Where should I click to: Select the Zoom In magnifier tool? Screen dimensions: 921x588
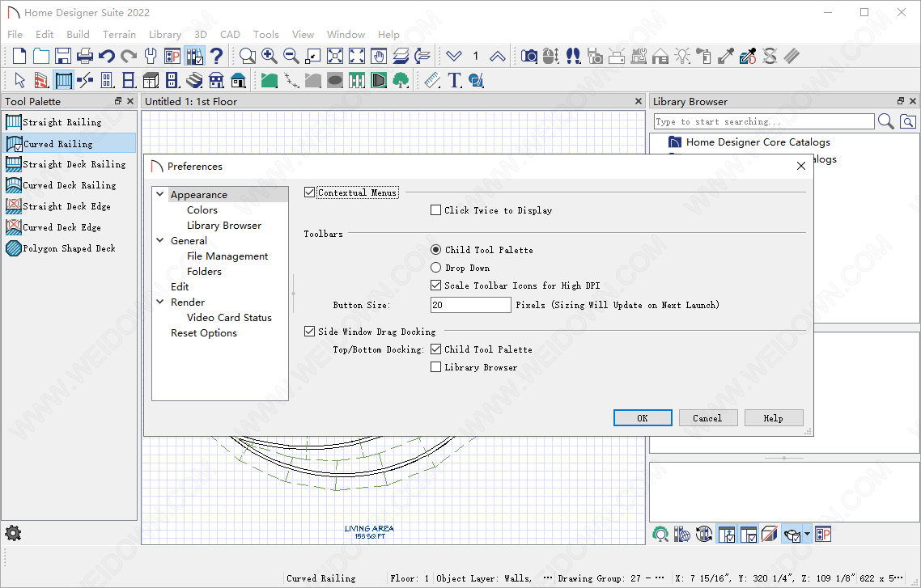point(270,57)
